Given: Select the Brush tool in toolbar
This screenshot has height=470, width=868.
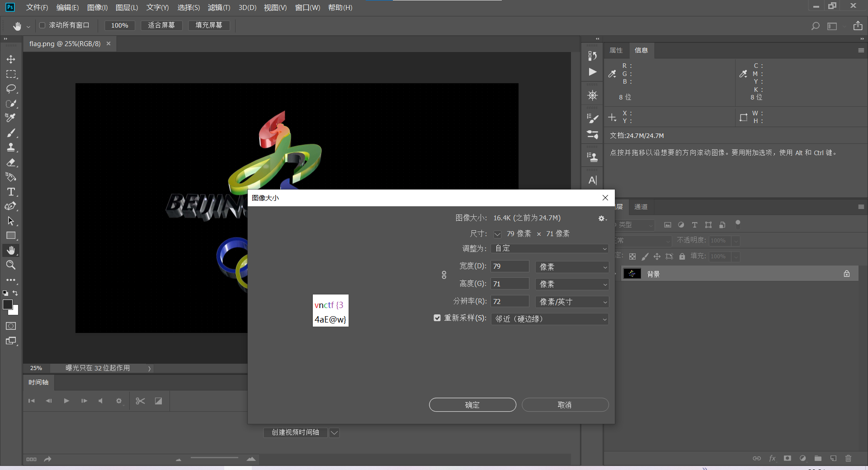Looking at the screenshot, I should pyautogui.click(x=11, y=133).
